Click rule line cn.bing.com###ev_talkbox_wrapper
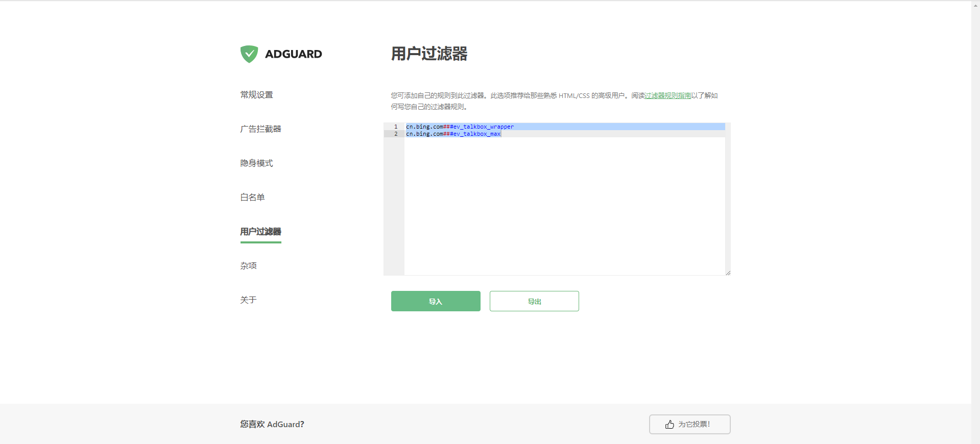 pos(460,127)
